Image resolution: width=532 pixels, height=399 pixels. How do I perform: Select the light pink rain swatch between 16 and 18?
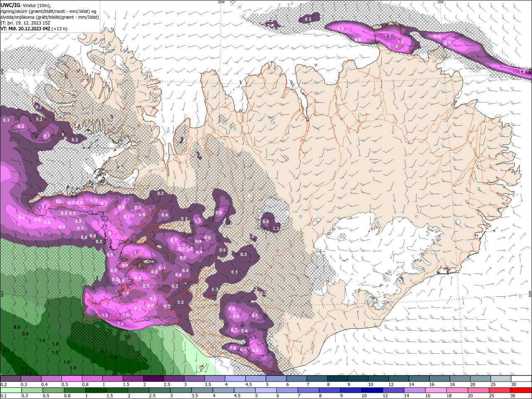click(x=436, y=390)
